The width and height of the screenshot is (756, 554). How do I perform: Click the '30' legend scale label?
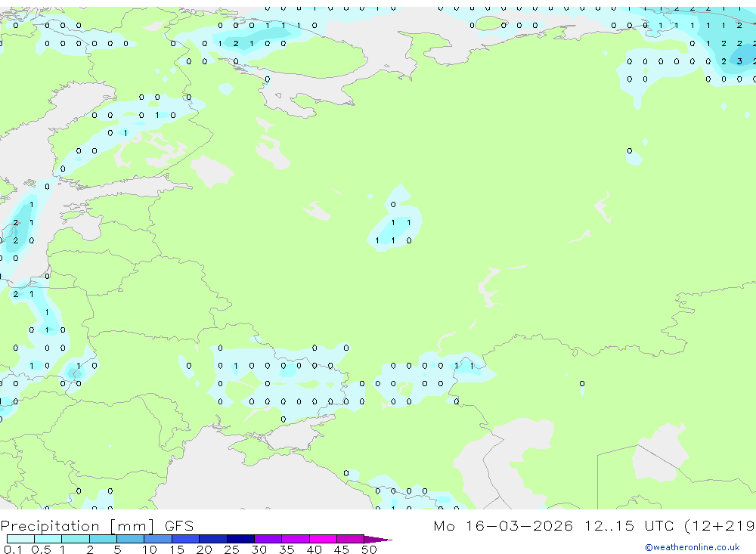(x=259, y=549)
